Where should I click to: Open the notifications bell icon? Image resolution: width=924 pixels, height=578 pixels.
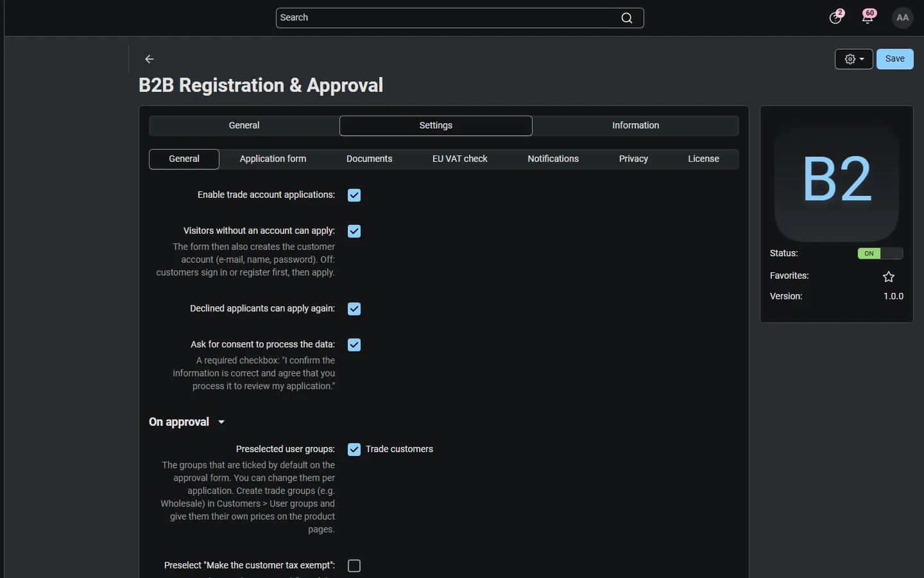[x=868, y=17]
